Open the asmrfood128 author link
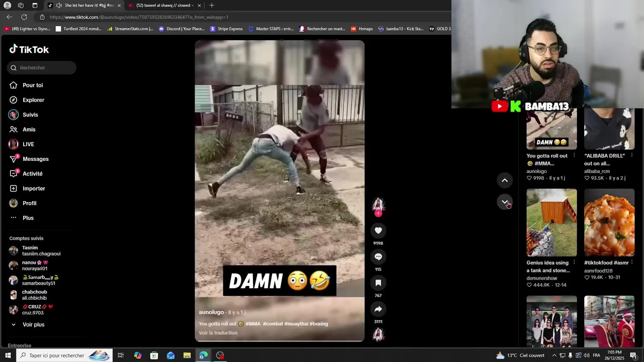644x362 pixels. 598,271
